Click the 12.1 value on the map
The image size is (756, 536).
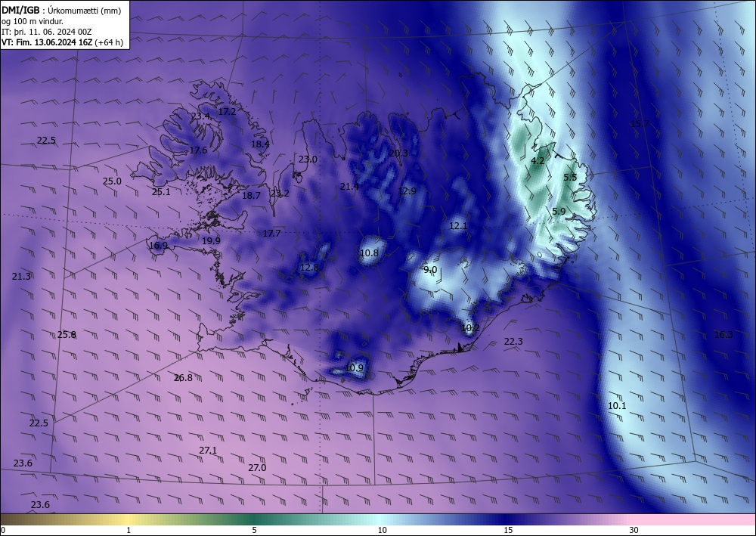coord(458,225)
